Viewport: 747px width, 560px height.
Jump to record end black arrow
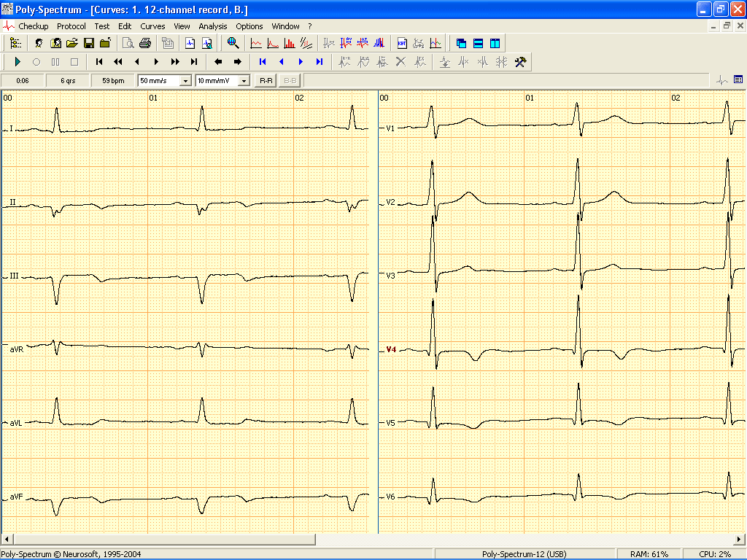click(194, 62)
